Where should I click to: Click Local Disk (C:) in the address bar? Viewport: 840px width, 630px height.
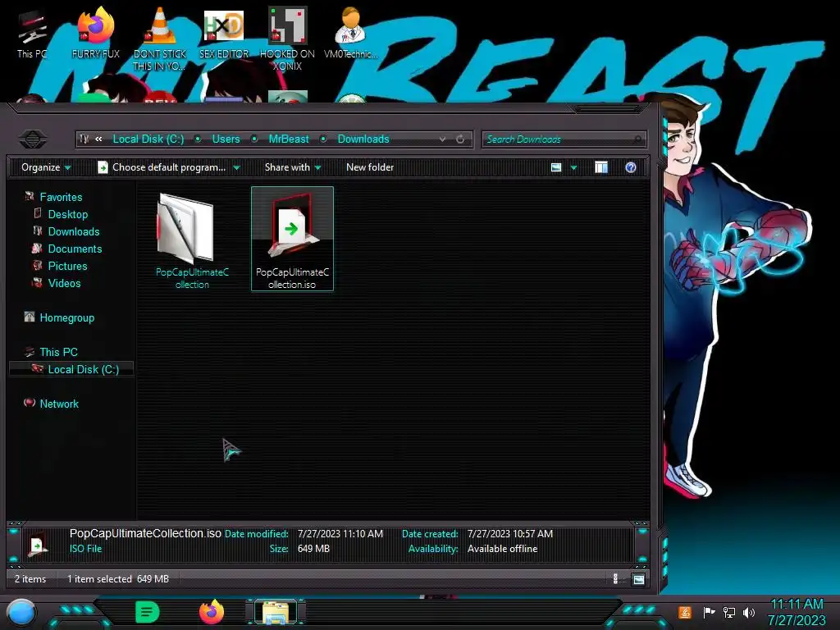(148, 139)
